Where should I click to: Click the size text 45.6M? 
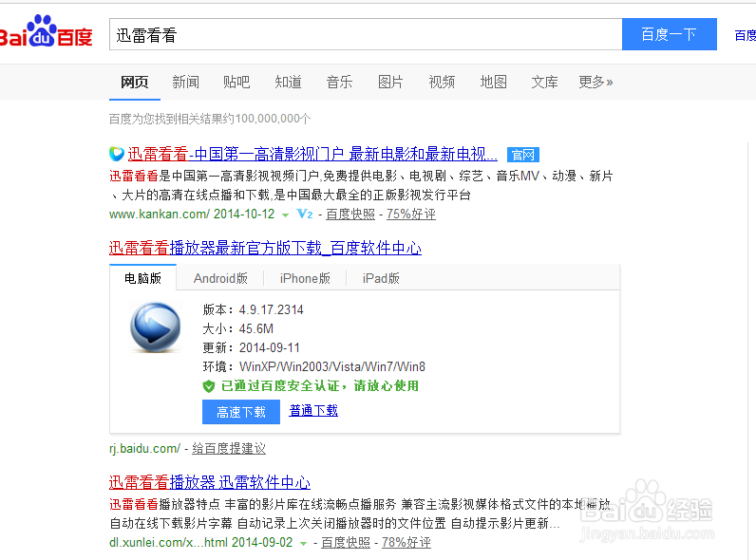click(256, 328)
